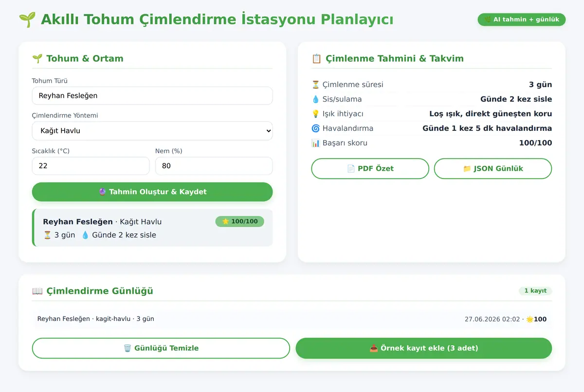Click the sun icon in the journal entry
584x392 pixels.
coord(530,320)
